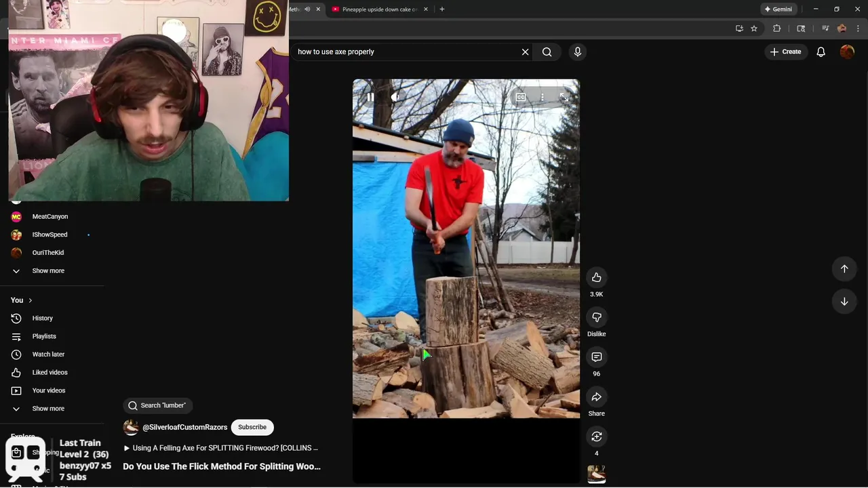Close the tab that is playing audio
Screen dimensions: 868x488
pyautogui.click(x=318, y=9)
